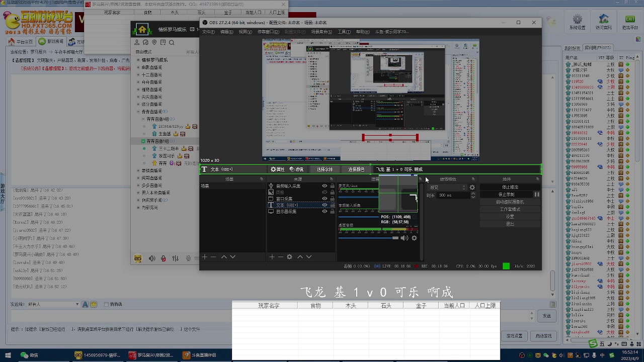This screenshot has width=644, height=362.
Task: Open the OBS File menu (文件)
Action: click(x=208, y=32)
